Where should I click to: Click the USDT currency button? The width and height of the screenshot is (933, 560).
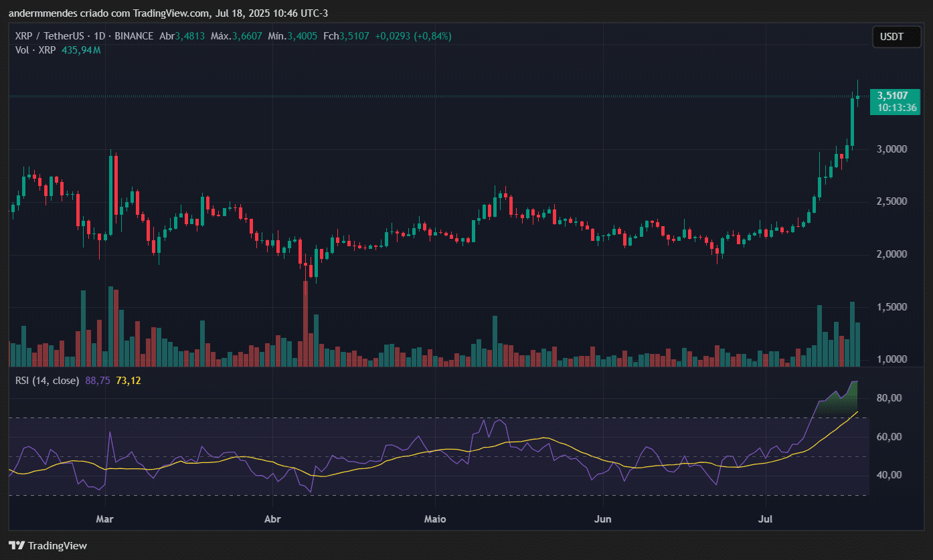coord(896,37)
